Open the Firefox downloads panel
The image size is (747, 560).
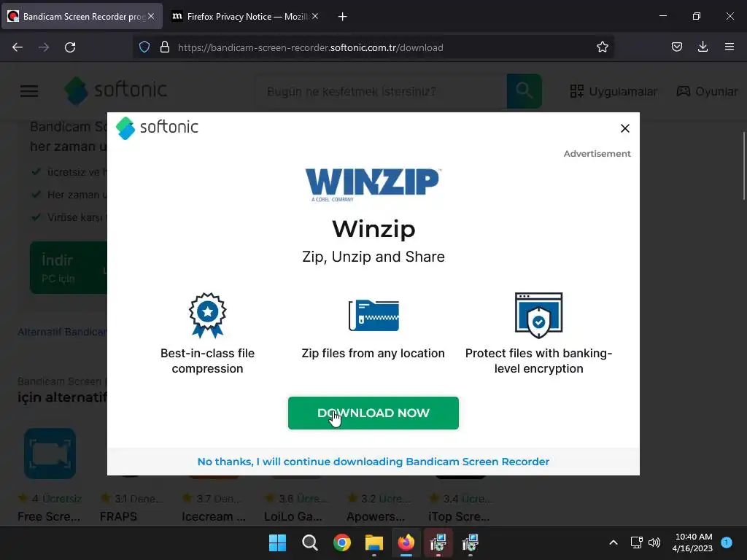point(703,47)
